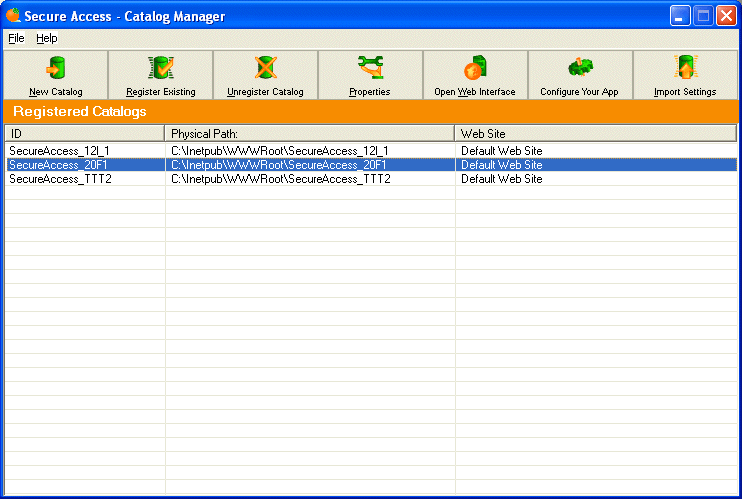Sort catalogs by ID column header
Image resolution: width=742 pixels, height=499 pixels.
click(x=85, y=133)
